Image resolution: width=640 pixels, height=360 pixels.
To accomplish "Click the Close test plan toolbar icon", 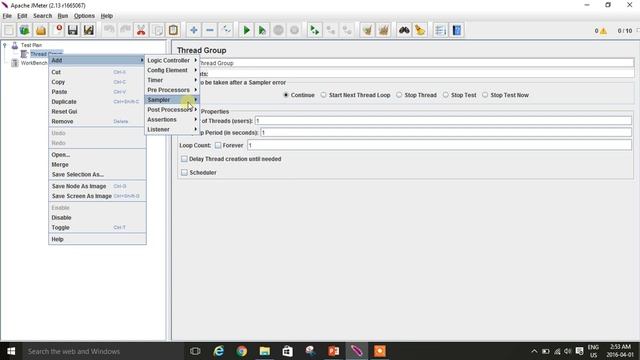I will (x=57, y=30).
